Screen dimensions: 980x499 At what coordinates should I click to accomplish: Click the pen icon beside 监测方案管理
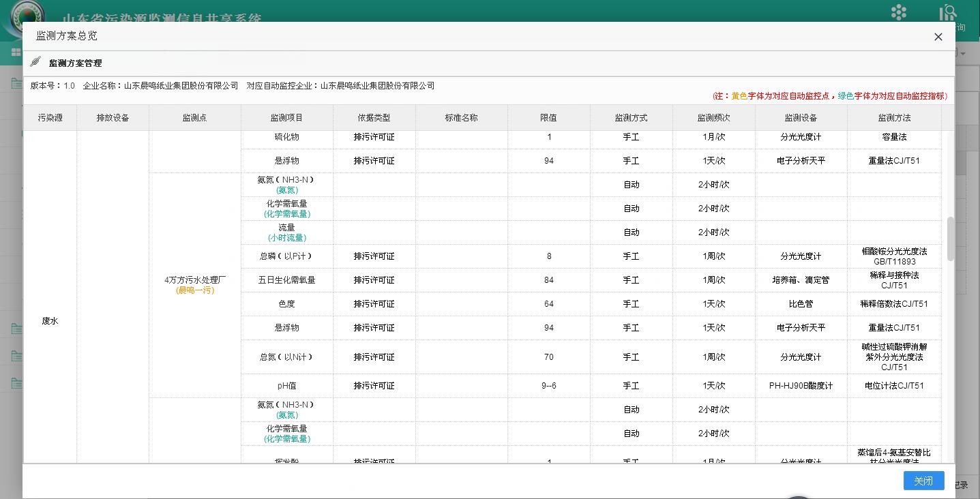tap(35, 62)
